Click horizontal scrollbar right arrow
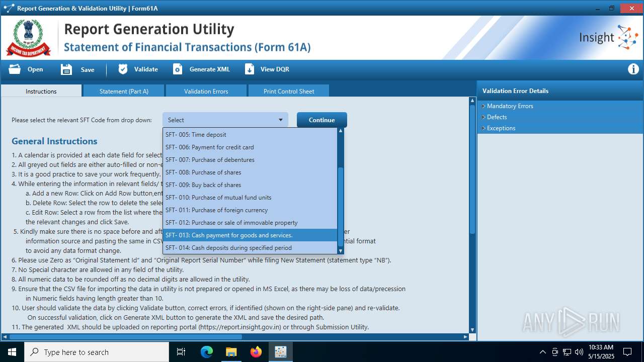Screen dimensions: 644x362 click(x=466, y=337)
